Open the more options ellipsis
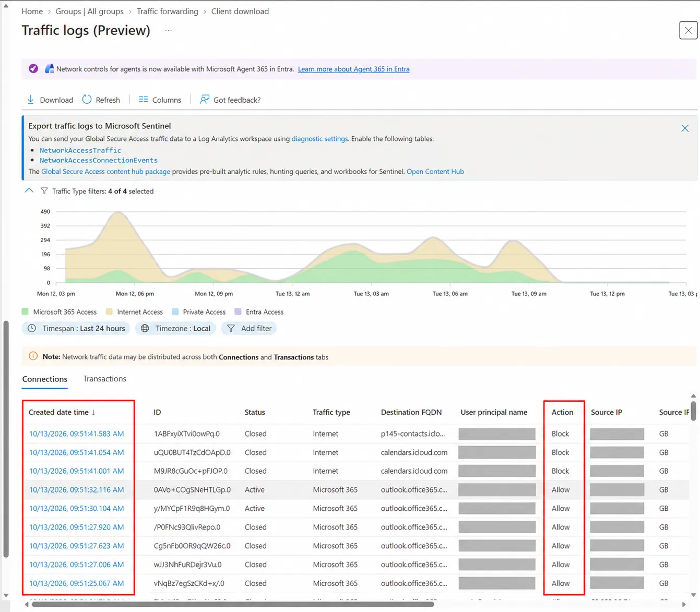 point(168,30)
